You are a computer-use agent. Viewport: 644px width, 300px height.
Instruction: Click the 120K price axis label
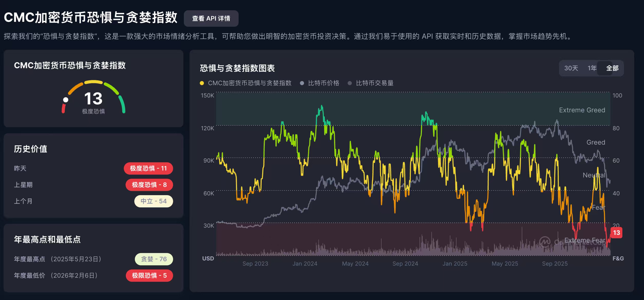(x=208, y=128)
